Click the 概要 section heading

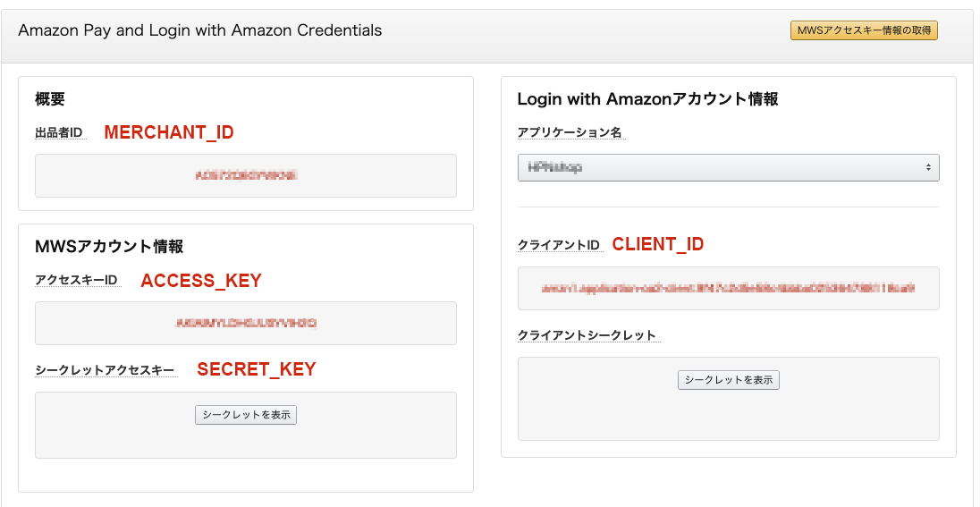(50, 99)
